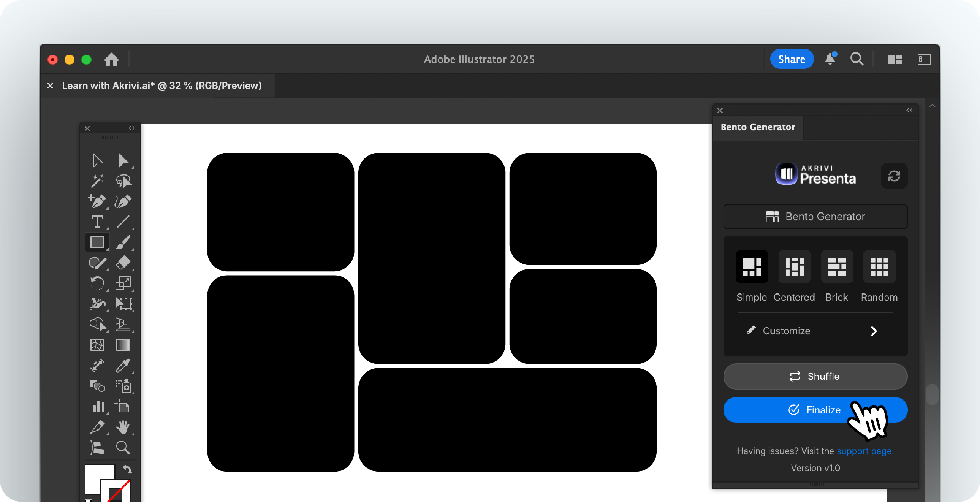Choose the Simple layout option
The width and height of the screenshot is (980, 502).
point(752,267)
